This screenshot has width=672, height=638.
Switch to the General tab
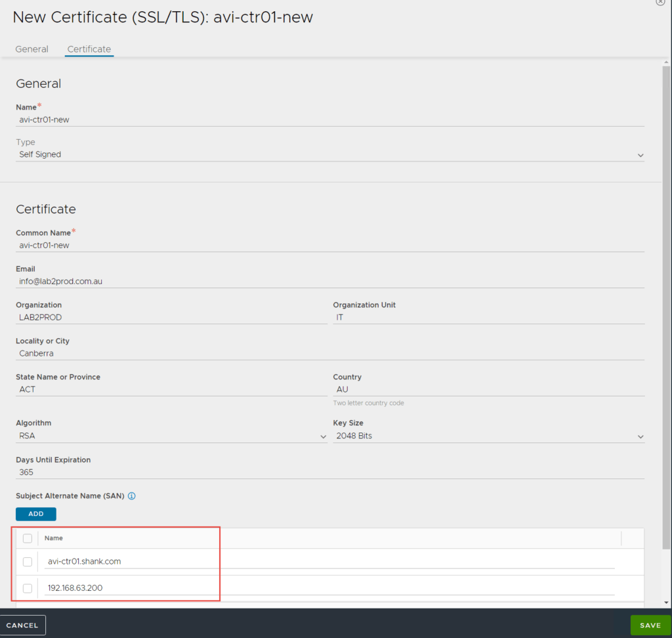(31, 49)
